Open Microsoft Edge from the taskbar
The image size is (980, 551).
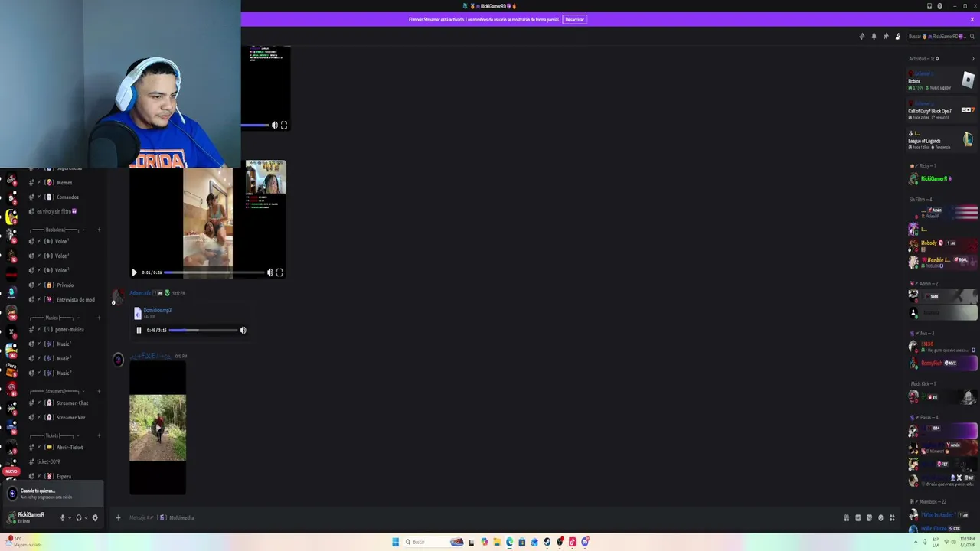[509, 542]
